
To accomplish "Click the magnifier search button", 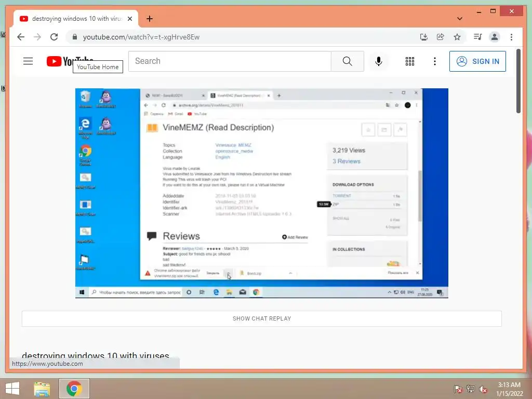I will (x=348, y=61).
